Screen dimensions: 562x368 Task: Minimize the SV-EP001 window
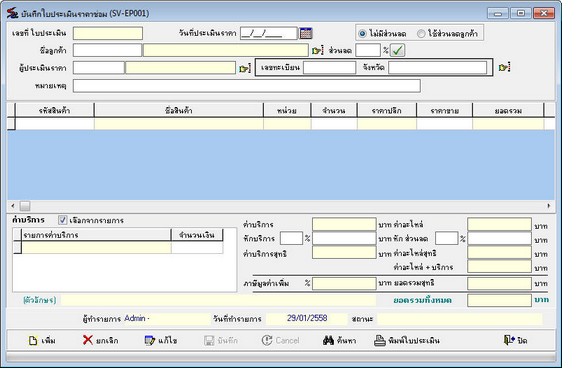(497, 13)
